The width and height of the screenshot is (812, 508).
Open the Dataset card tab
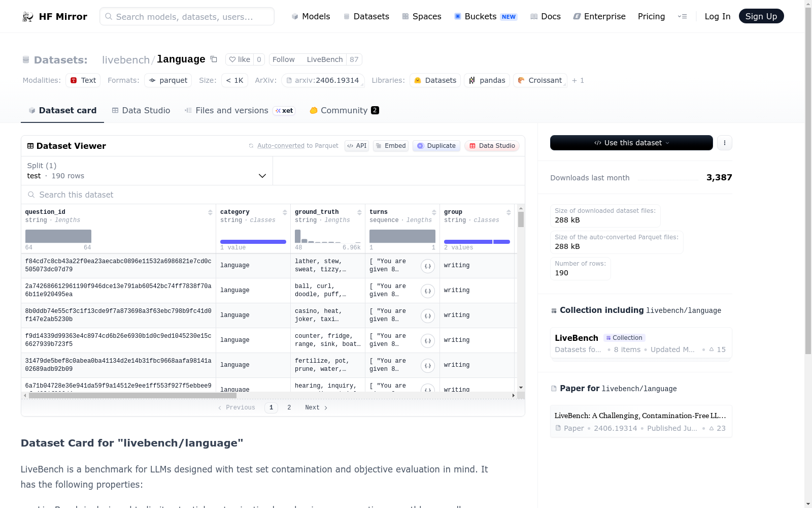[62, 110]
